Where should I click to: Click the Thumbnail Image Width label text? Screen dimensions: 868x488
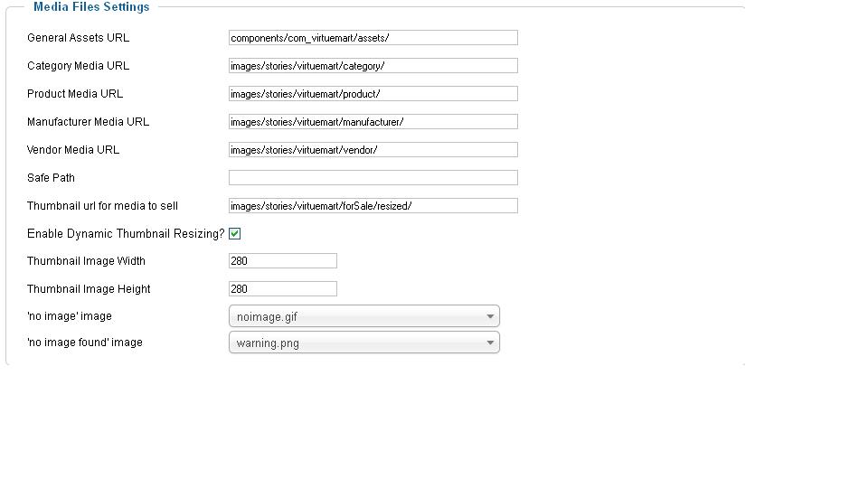pos(86,261)
